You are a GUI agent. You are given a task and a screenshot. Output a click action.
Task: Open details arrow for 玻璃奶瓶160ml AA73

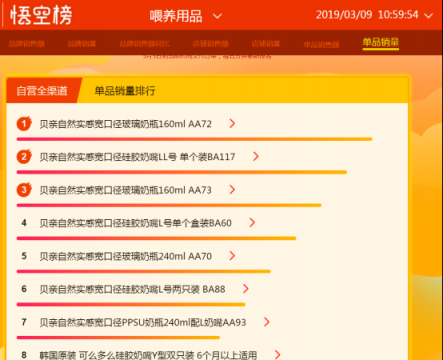[x=232, y=190]
